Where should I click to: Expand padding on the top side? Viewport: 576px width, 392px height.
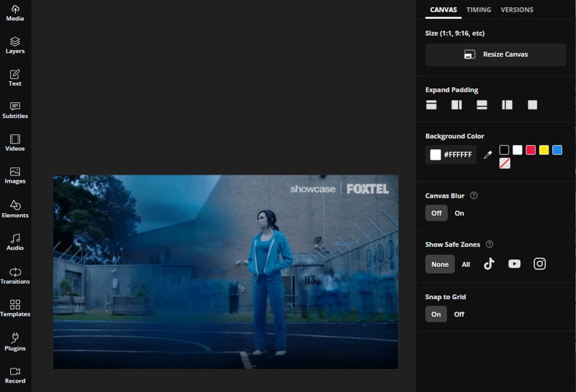(431, 105)
